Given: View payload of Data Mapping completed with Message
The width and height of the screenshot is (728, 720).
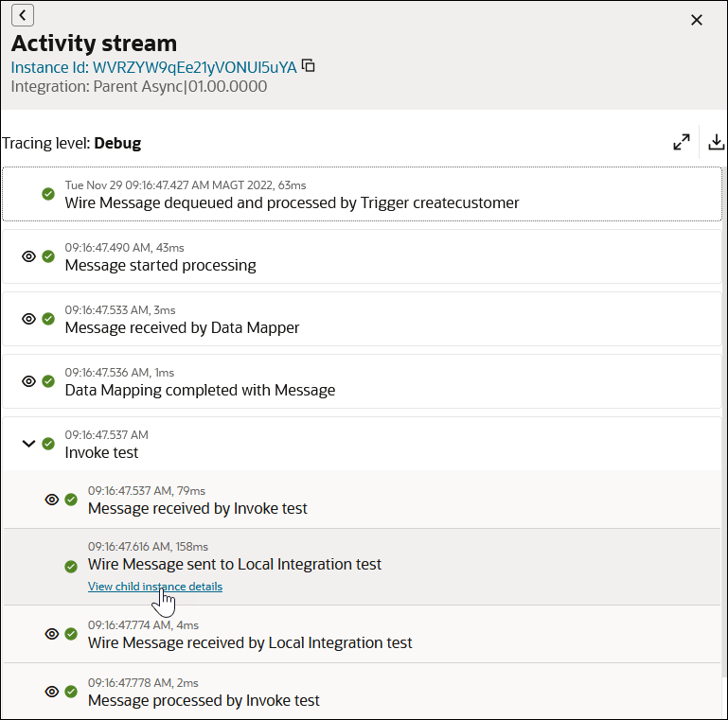Looking at the screenshot, I should point(28,381).
